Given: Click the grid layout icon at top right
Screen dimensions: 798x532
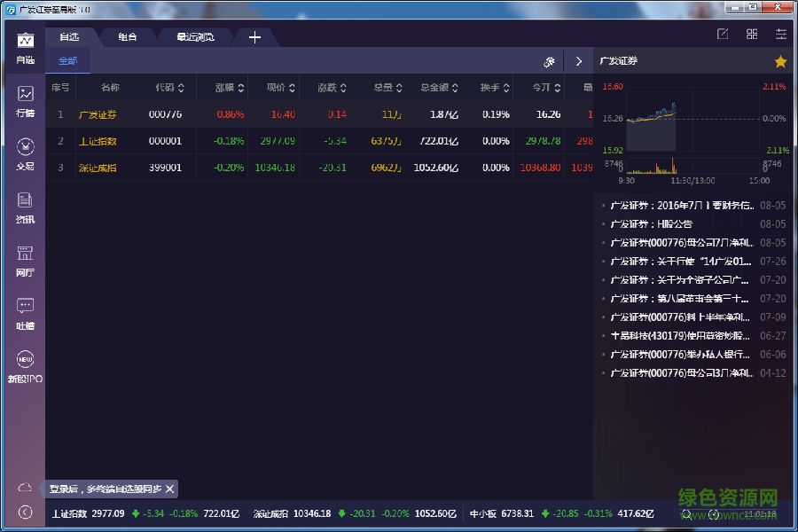Looking at the screenshot, I should [x=752, y=35].
